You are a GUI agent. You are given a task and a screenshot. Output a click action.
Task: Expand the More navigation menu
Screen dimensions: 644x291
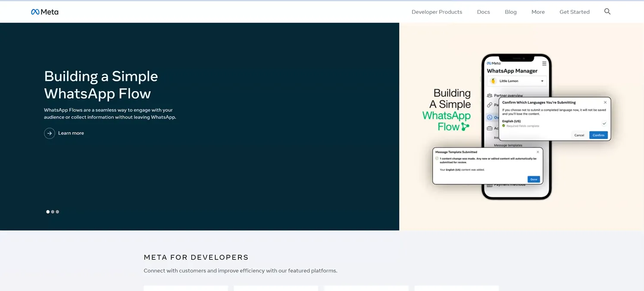(x=538, y=12)
